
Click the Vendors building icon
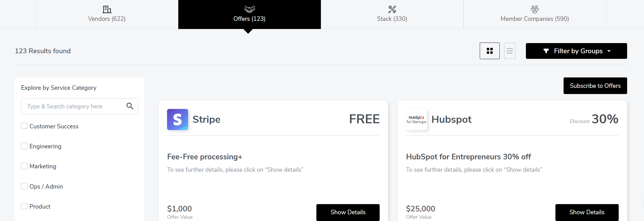coord(107,9)
